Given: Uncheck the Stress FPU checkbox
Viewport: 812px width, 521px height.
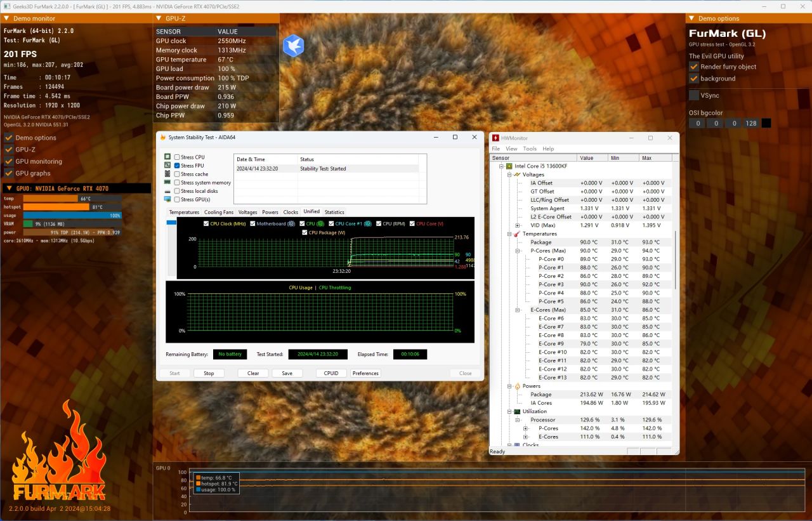Looking at the screenshot, I should click(177, 166).
